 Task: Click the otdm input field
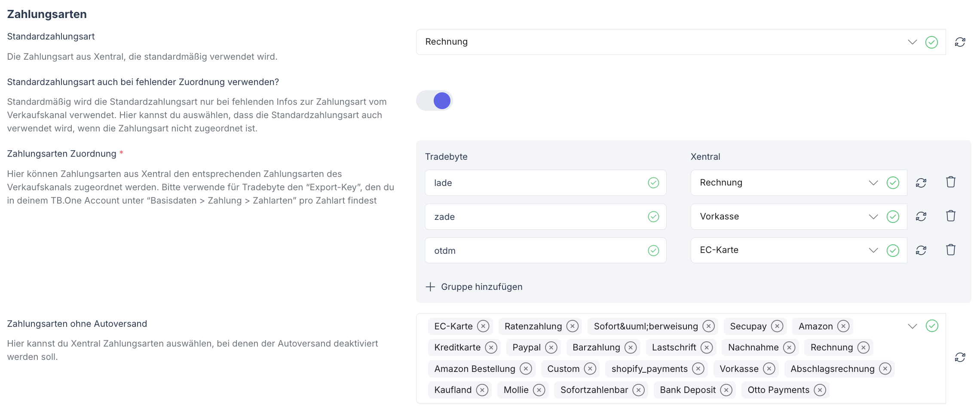tap(516, 250)
